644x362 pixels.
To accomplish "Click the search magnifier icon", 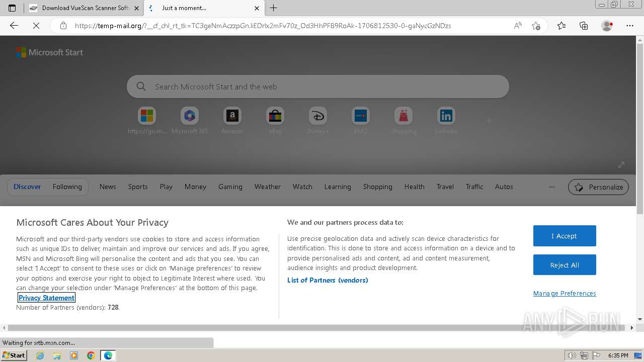I will pyautogui.click(x=141, y=86).
